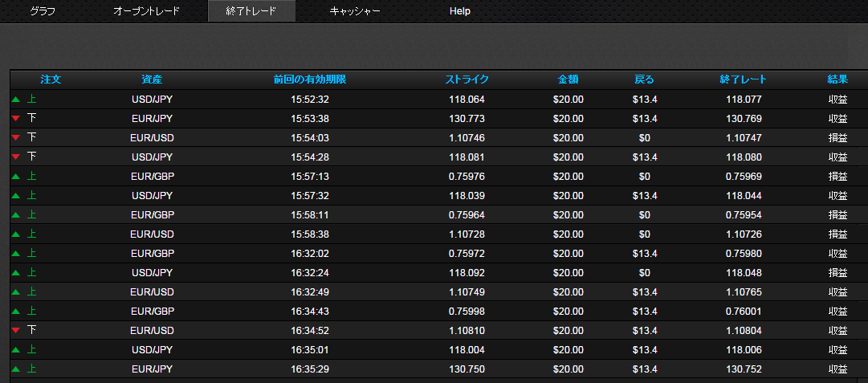Click strike value 130.750
868x383 pixels.
pyautogui.click(x=467, y=369)
